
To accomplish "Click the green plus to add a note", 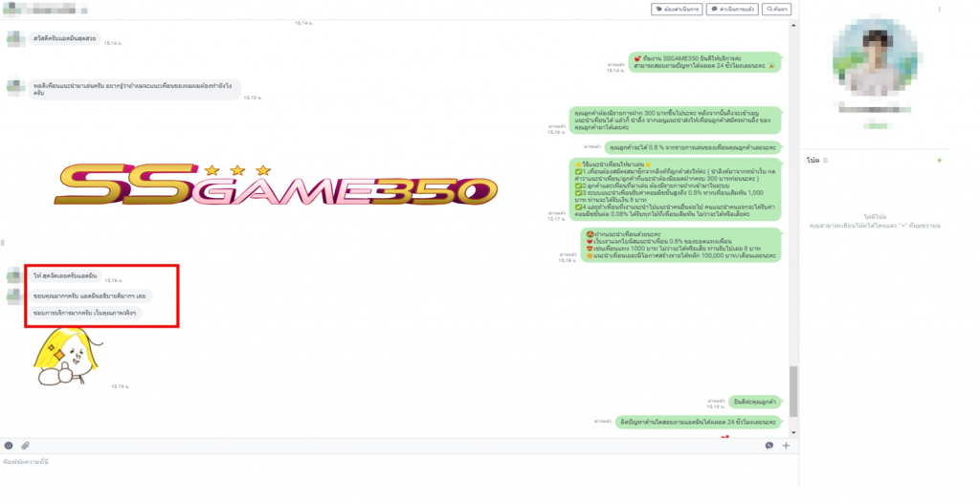I will (x=939, y=161).
